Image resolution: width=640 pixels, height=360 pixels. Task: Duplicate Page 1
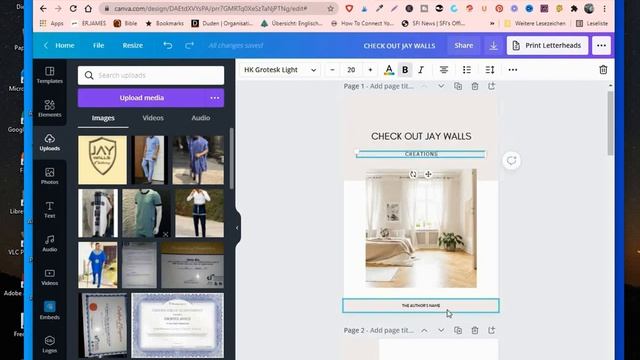[x=458, y=86]
